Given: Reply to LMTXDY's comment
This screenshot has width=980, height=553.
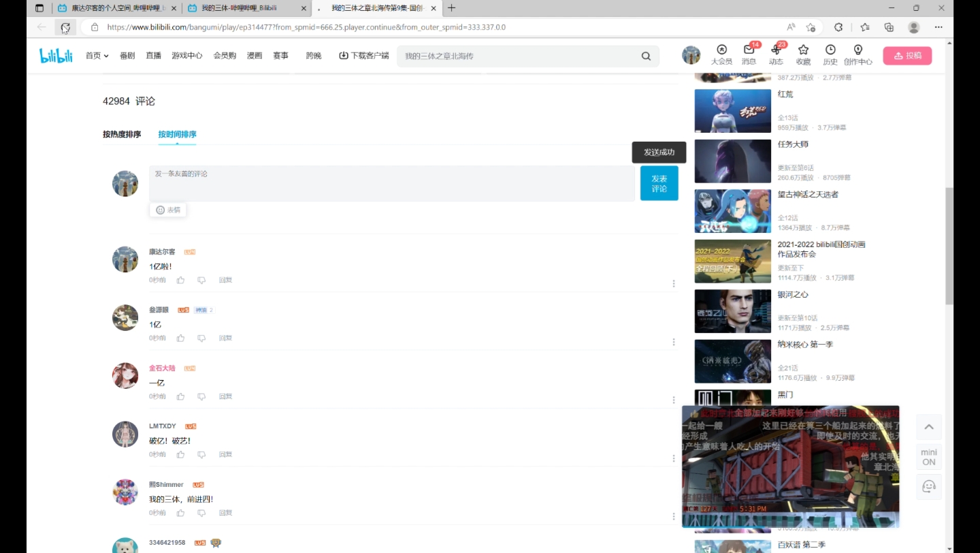Looking at the screenshot, I should pos(225,454).
